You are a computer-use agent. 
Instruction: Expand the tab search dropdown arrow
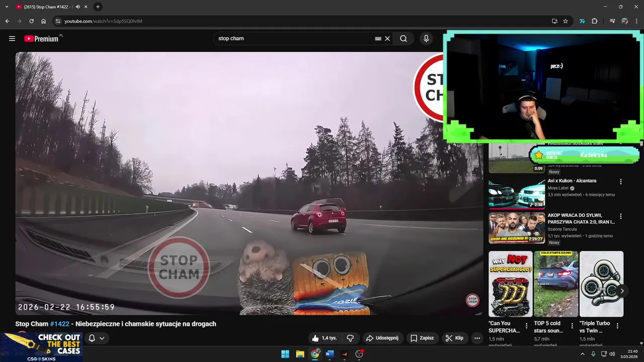[7, 7]
